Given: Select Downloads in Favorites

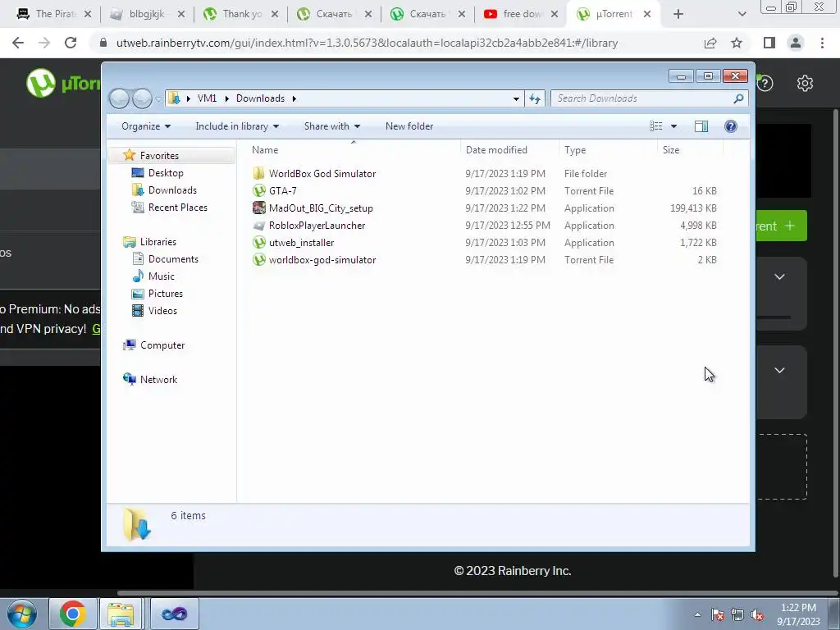Looking at the screenshot, I should [164, 189].
